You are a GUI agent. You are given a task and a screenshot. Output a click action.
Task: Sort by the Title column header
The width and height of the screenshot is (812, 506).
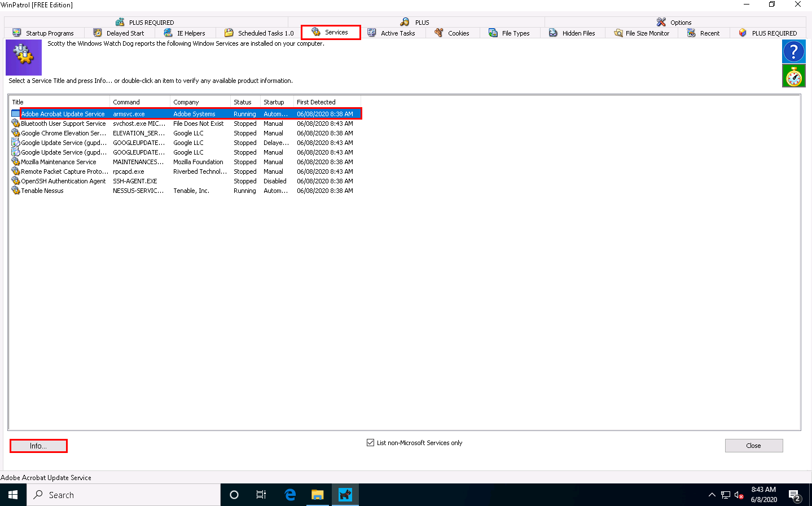pos(60,102)
